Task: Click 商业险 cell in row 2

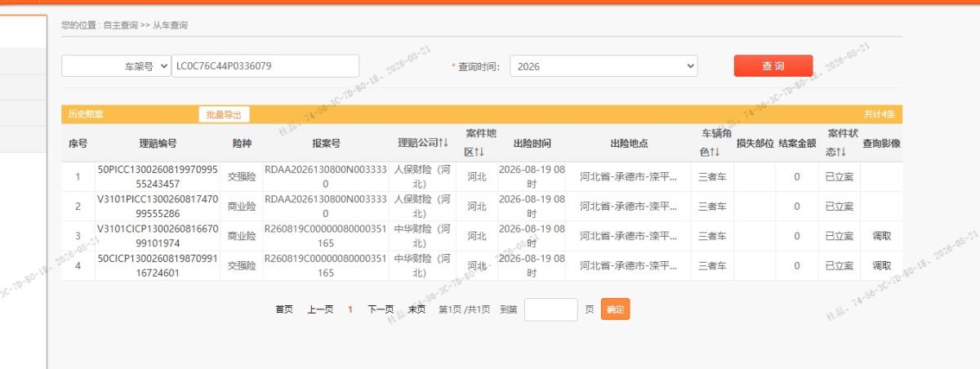Action: 241,207
